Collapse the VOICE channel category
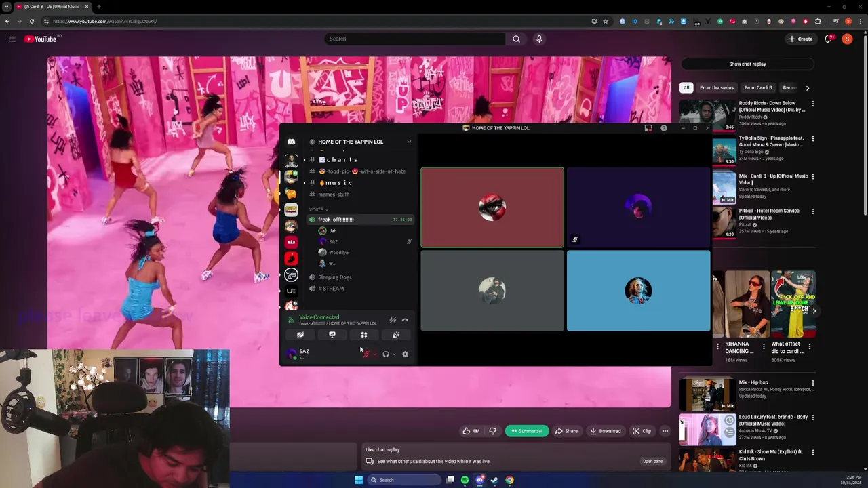 point(319,209)
